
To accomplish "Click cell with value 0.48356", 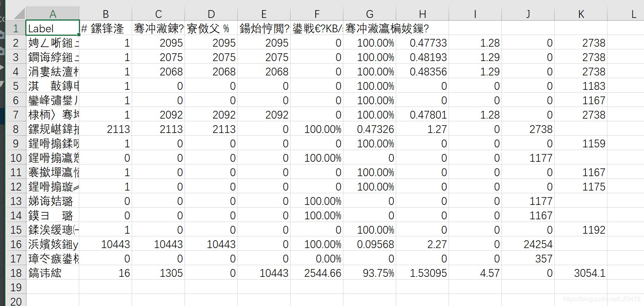I will pyautogui.click(x=423, y=72).
